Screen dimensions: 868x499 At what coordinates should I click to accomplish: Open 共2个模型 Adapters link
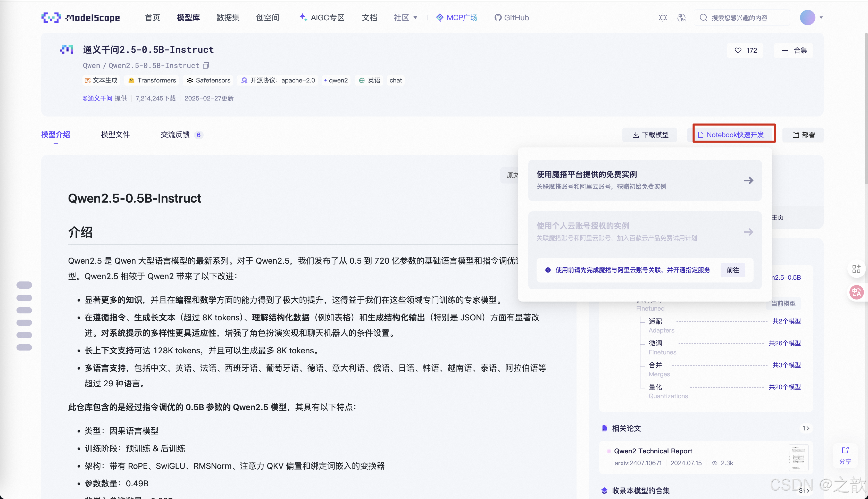point(787,321)
